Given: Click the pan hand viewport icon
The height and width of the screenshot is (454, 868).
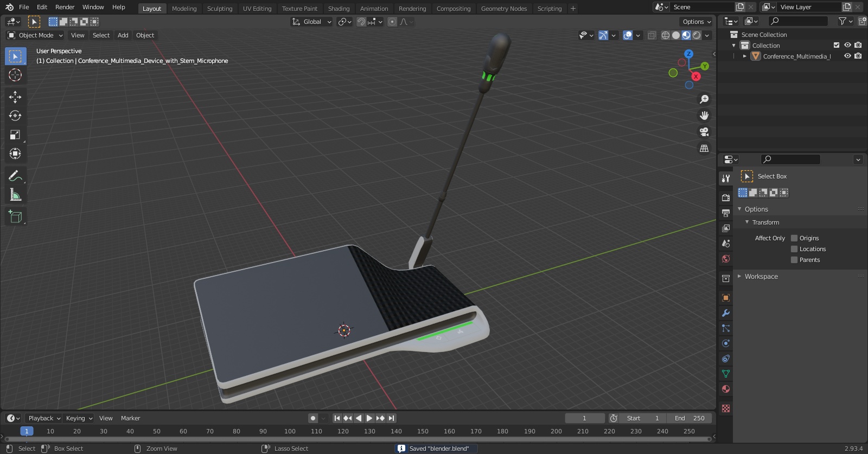Looking at the screenshot, I should click(704, 116).
